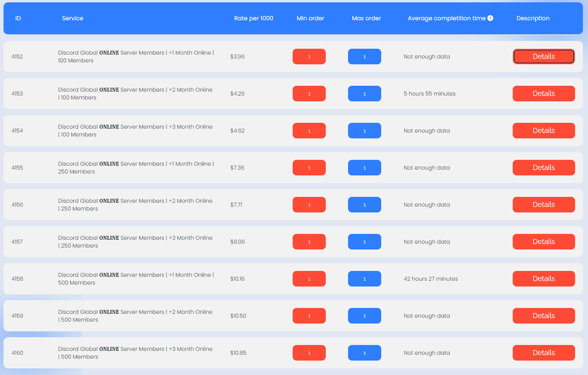Viewport: 588px width, 375px height.
Task: Click service name +1 Month Online 100 Members
Action: pyautogui.click(x=136, y=57)
